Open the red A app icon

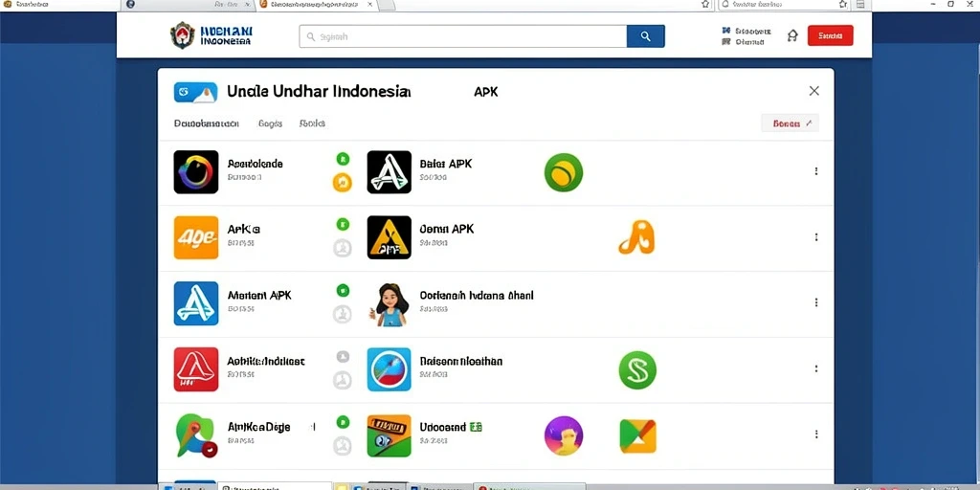(196, 369)
